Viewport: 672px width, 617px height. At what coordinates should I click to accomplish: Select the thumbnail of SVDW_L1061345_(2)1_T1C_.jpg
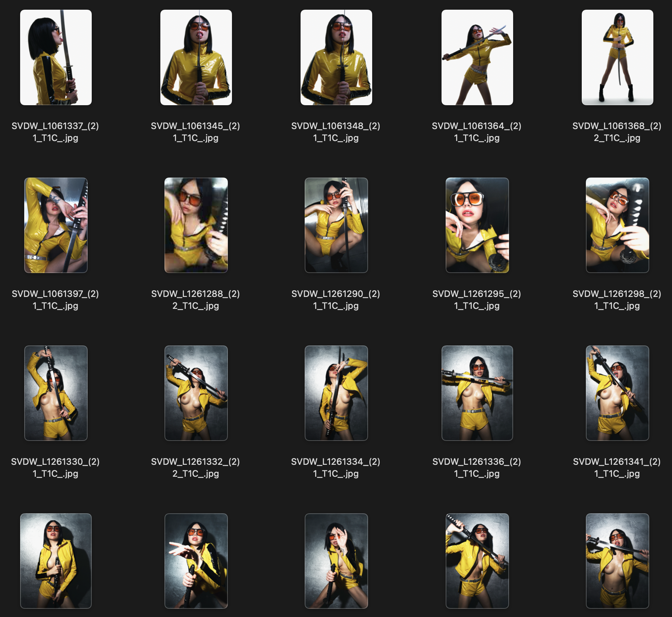[x=196, y=57]
